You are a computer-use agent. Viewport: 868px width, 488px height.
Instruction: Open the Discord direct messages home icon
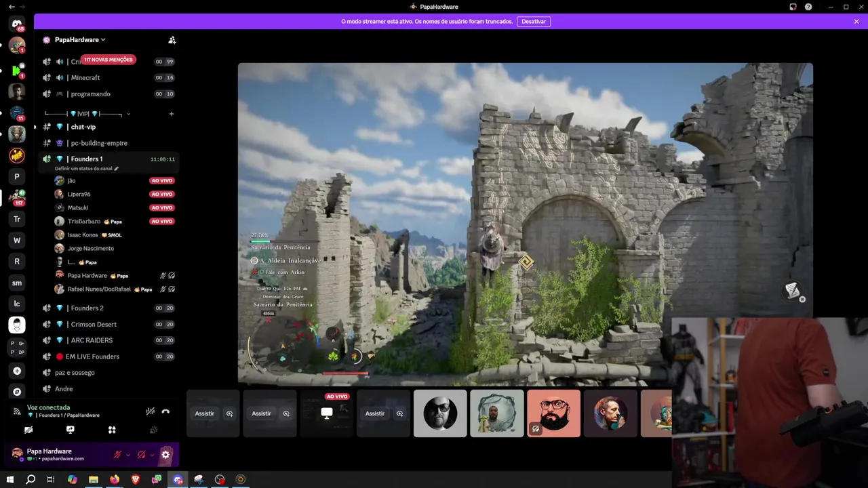click(x=17, y=24)
